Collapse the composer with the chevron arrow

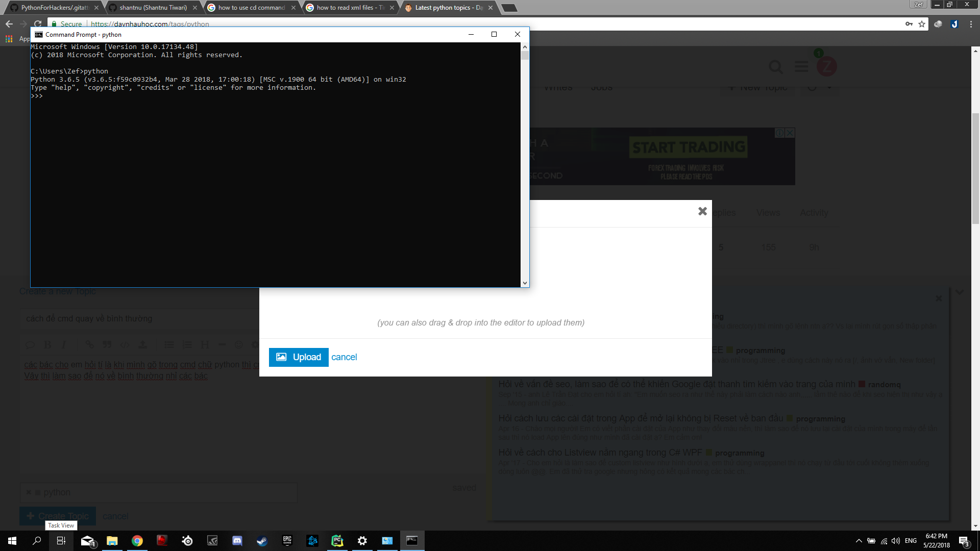(x=960, y=292)
